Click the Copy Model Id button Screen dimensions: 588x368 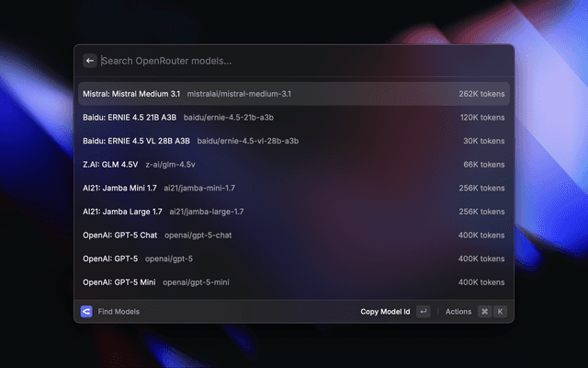385,312
